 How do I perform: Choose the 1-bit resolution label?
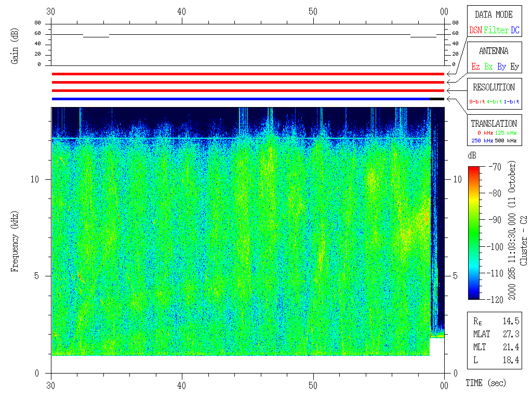click(511, 101)
